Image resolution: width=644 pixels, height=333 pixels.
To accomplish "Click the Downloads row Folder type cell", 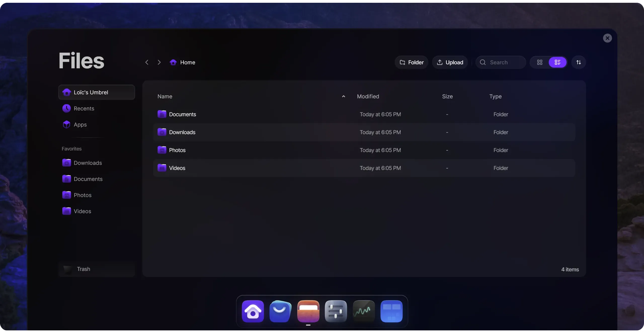I will pos(501,132).
